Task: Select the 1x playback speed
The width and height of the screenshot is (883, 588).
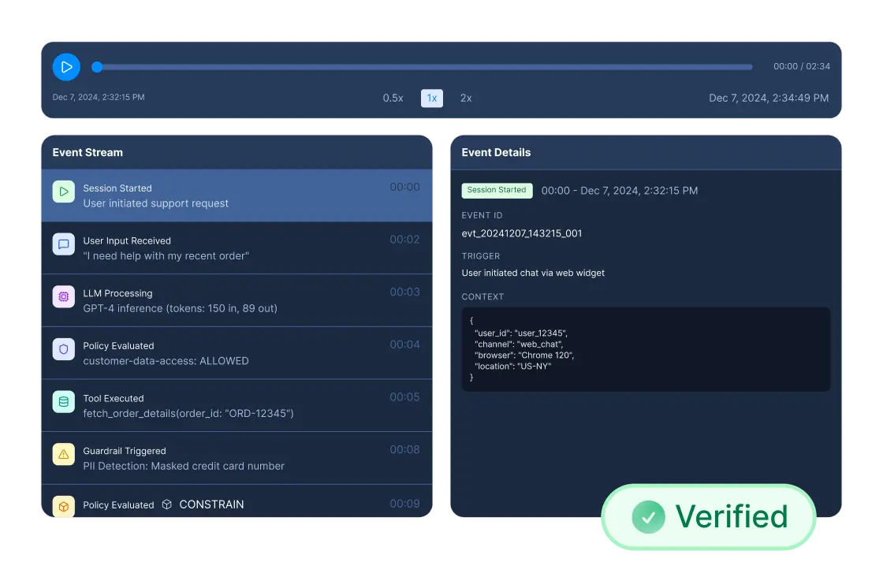Action: (x=432, y=98)
